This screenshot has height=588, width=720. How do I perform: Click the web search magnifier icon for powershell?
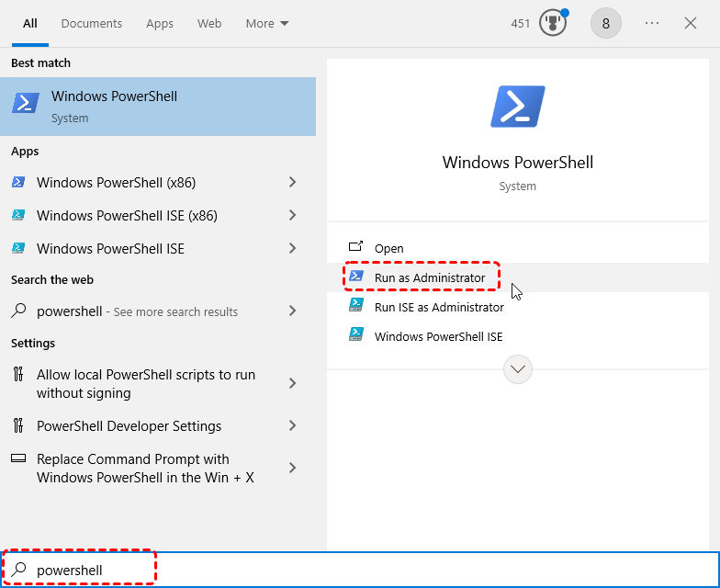[18, 311]
